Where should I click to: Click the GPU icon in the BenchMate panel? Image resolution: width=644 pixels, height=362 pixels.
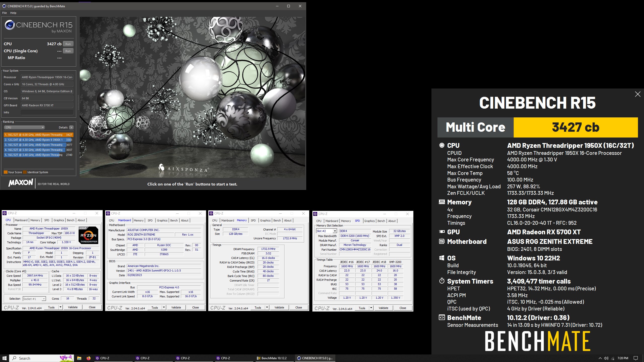442,232
